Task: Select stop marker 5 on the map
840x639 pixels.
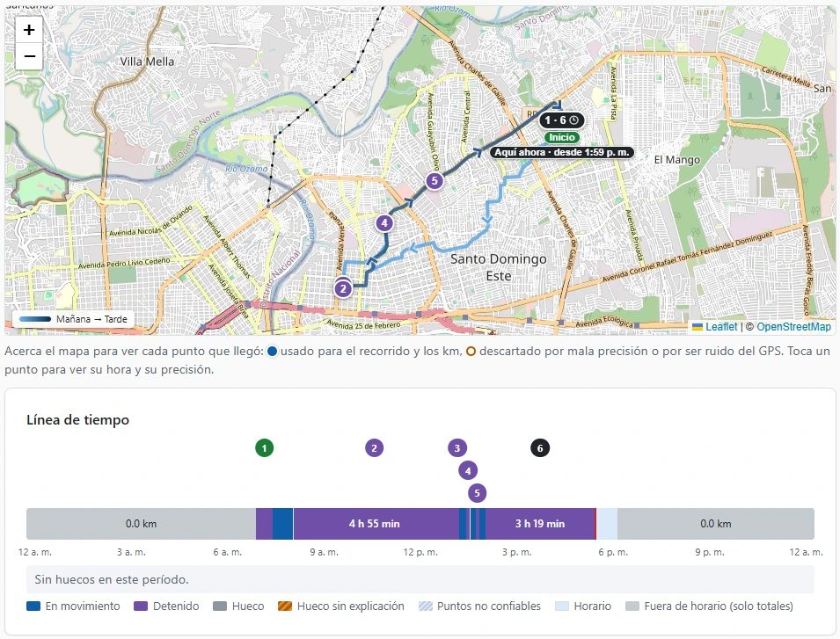Action: click(435, 181)
